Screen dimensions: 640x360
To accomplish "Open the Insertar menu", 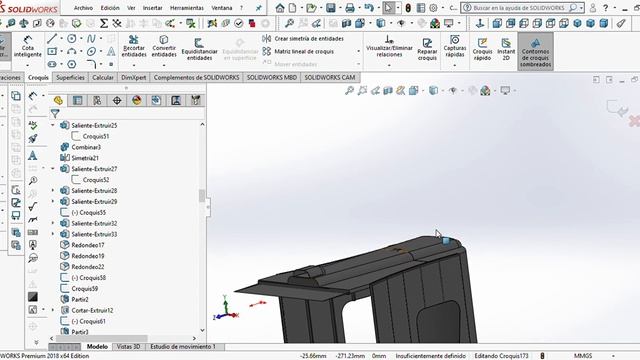I will click(152, 8).
